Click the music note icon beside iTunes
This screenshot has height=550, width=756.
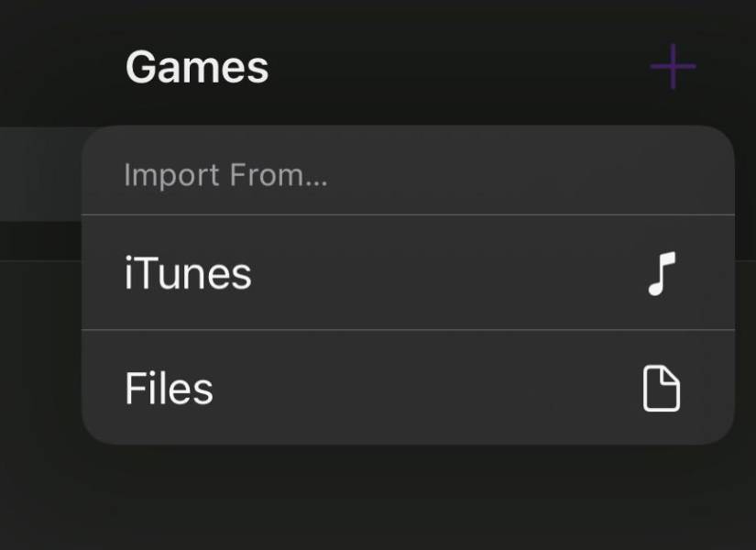click(x=661, y=273)
